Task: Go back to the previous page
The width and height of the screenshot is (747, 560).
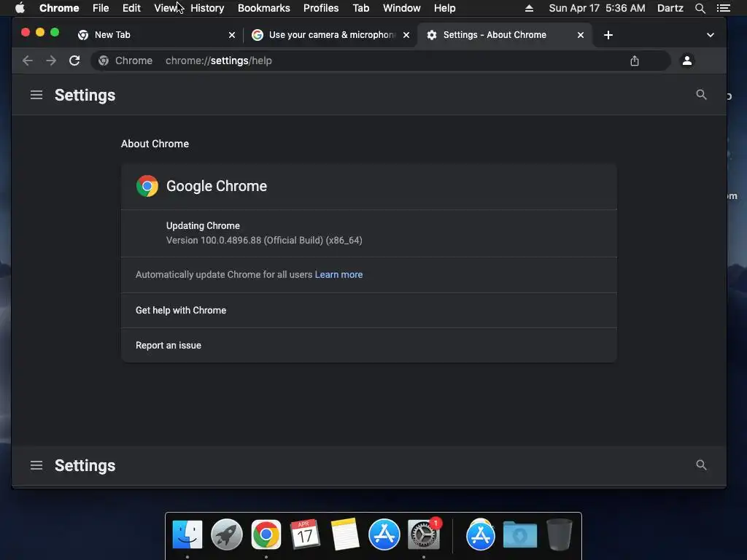Action: [28, 61]
